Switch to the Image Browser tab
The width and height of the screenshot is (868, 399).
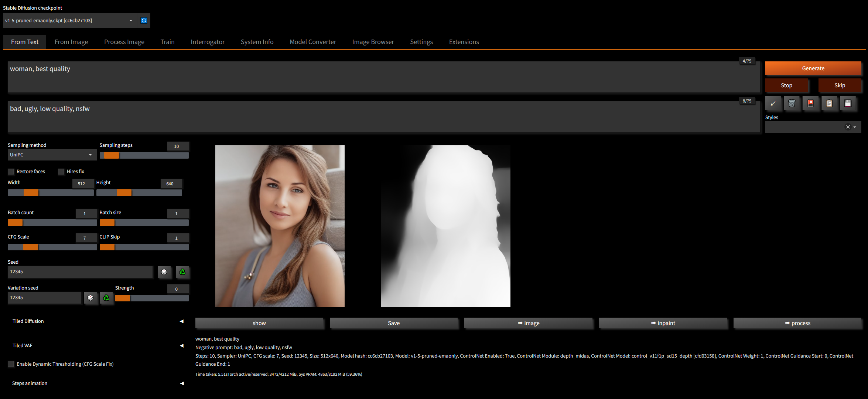click(x=373, y=42)
